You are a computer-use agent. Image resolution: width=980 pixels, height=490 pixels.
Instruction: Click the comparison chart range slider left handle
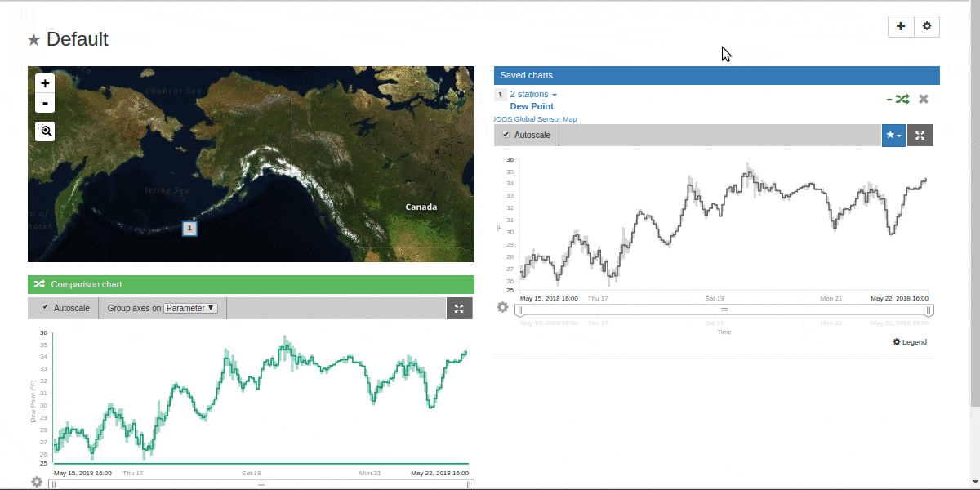(54, 484)
